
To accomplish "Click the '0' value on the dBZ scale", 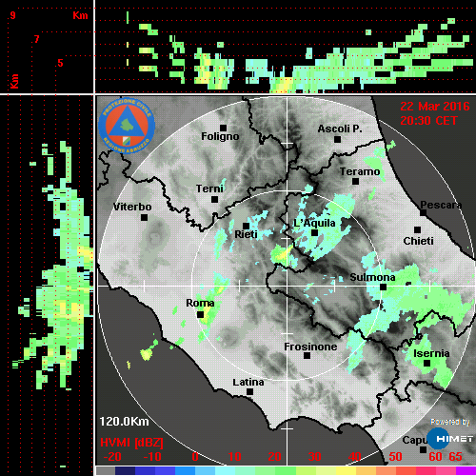I will (x=195, y=457).
